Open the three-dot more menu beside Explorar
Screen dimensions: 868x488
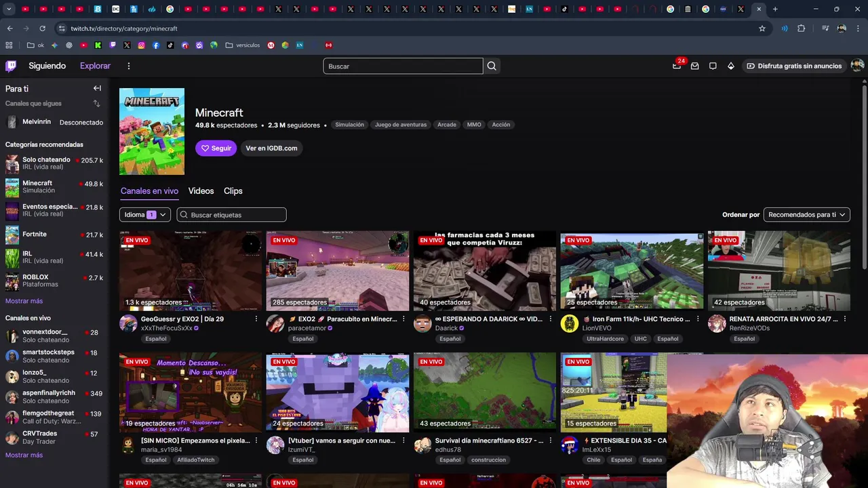click(x=128, y=66)
